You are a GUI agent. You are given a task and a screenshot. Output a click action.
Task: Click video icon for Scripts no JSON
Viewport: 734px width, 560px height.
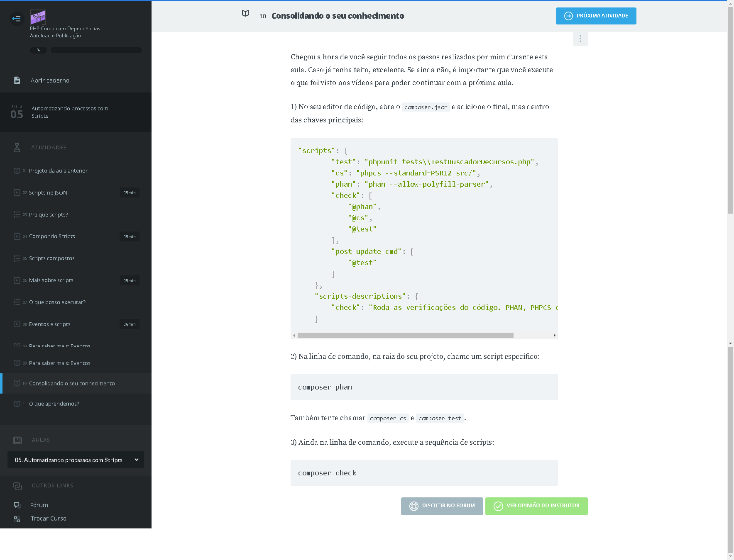coord(17,192)
